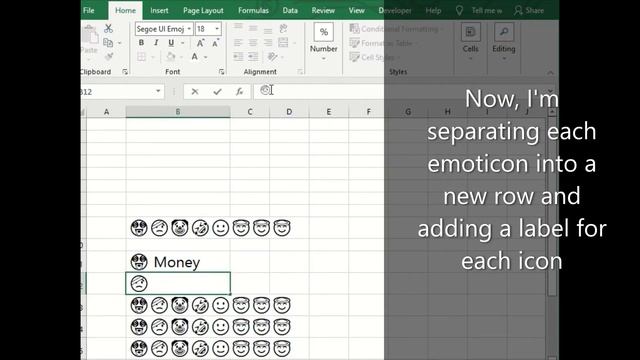Image resolution: width=640 pixels, height=360 pixels.
Task: Open Clipboard pane dialog launcher
Action: [x=125, y=72]
